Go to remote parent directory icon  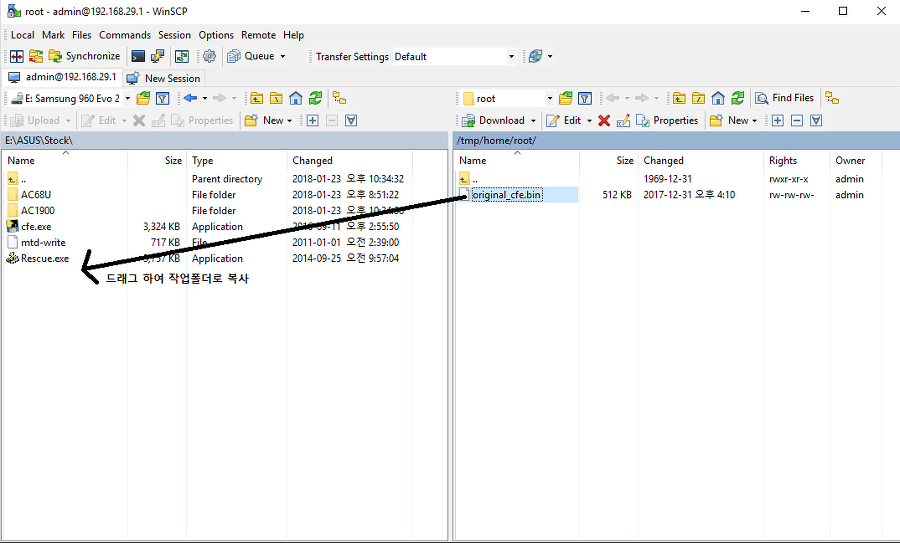(x=680, y=98)
